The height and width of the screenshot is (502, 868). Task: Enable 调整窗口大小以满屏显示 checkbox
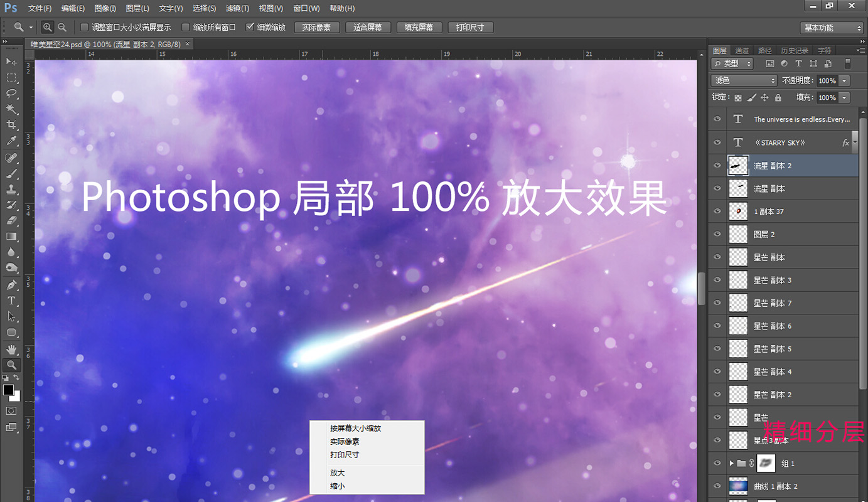[85, 27]
